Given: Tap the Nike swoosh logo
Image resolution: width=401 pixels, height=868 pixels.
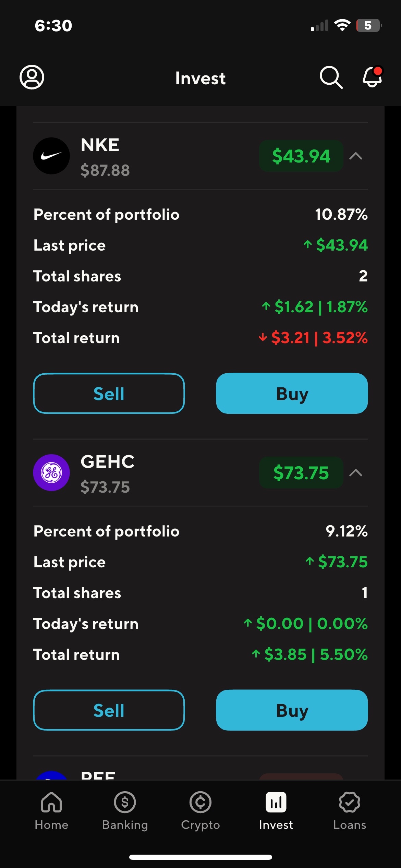Looking at the screenshot, I should (x=51, y=156).
